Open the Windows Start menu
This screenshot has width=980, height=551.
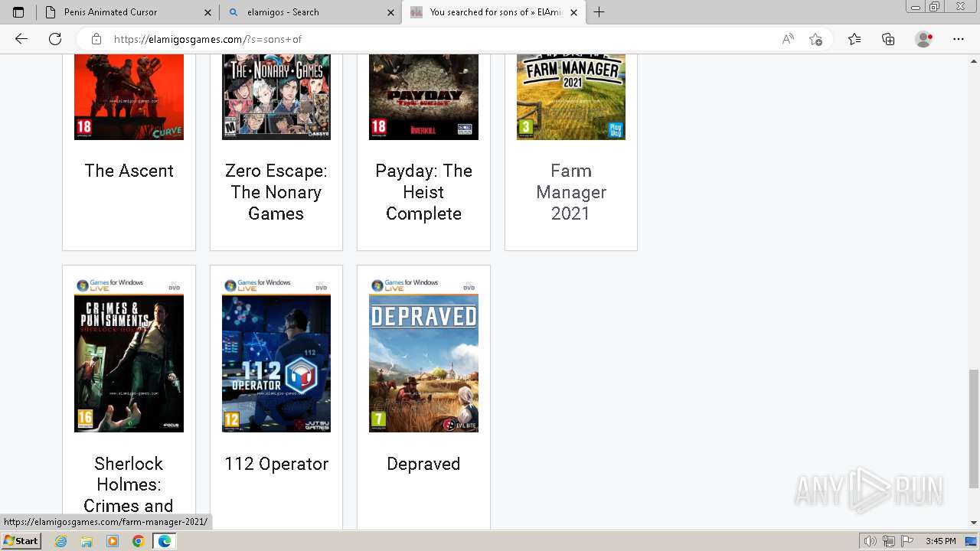pos(21,541)
